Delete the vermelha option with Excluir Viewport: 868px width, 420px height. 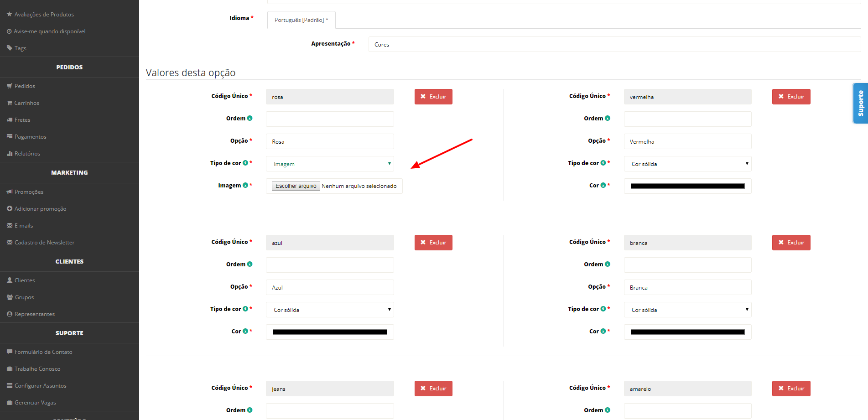click(791, 97)
